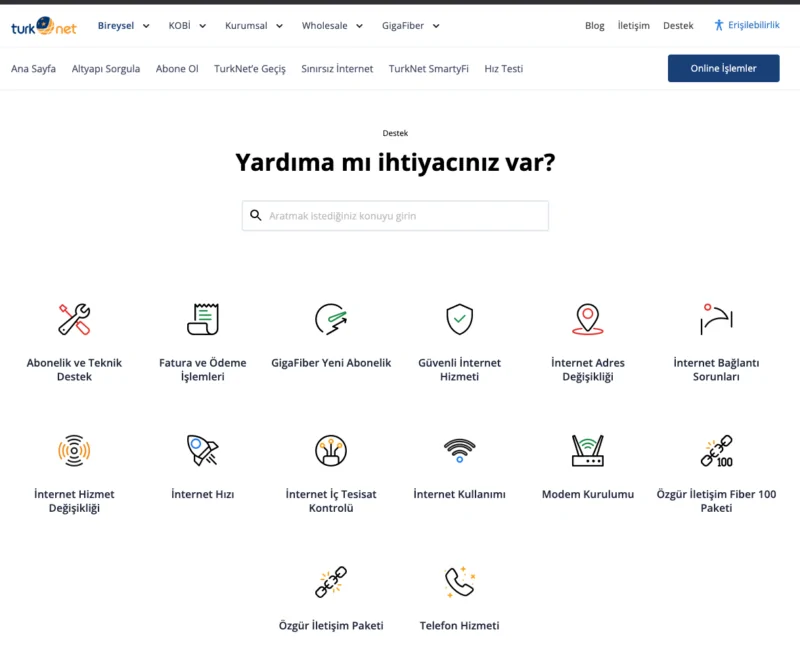Screen dimensions: 800x659
Task: Click the Telefon Hizmeti phone icon
Action: coord(460,581)
